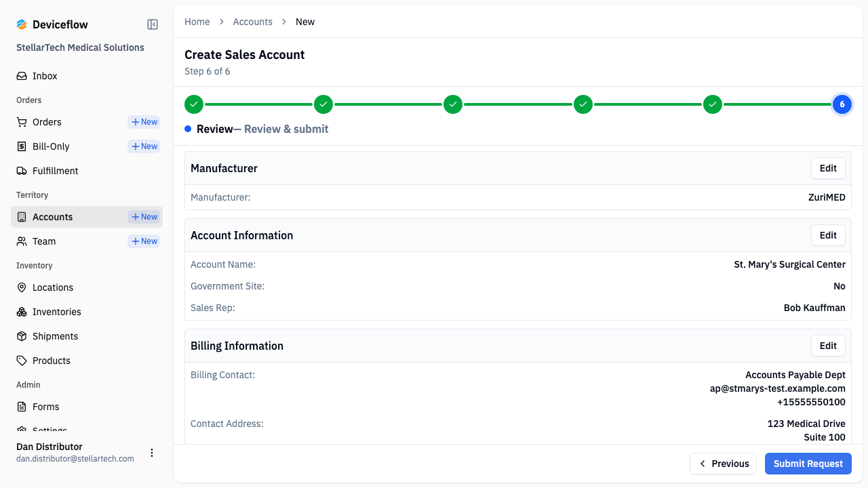The width and height of the screenshot is (868, 488).
Task: Select the Products tag icon
Action: (x=22, y=361)
